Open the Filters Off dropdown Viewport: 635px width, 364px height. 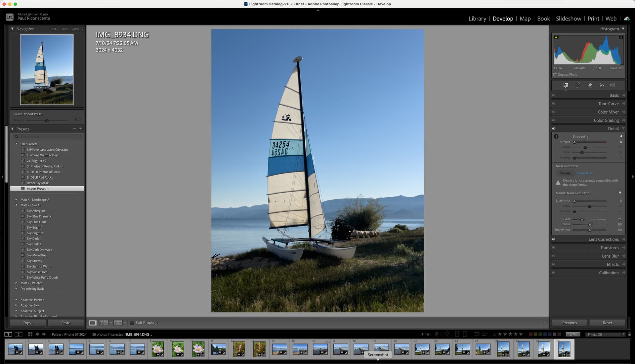606,334
